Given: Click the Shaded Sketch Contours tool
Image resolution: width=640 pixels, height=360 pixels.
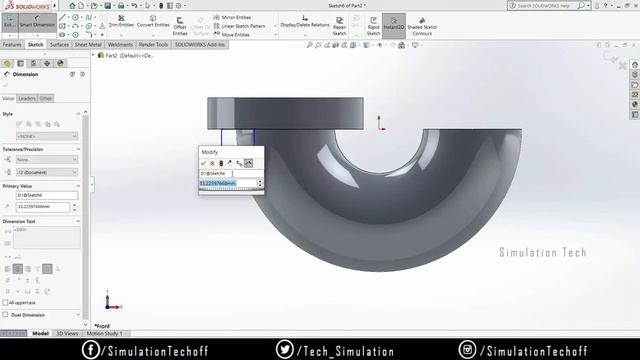Looking at the screenshot, I should click(422, 26).
